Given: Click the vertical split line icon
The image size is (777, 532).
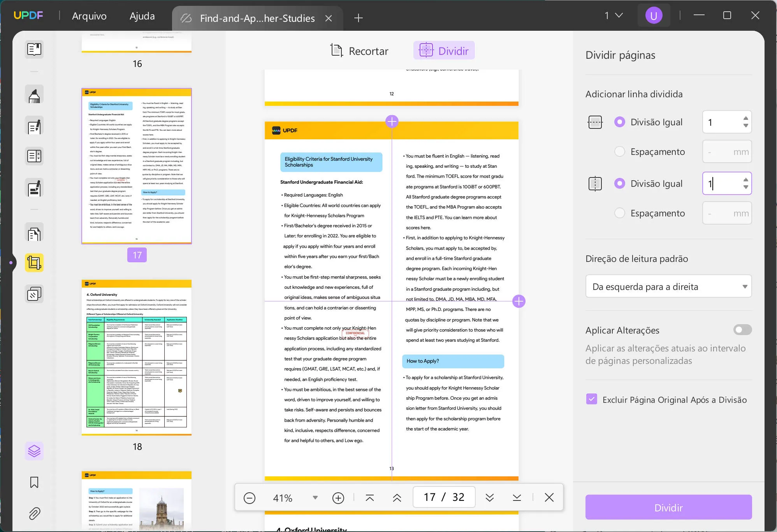Looking at the screenshot, I should coord(595,184).
